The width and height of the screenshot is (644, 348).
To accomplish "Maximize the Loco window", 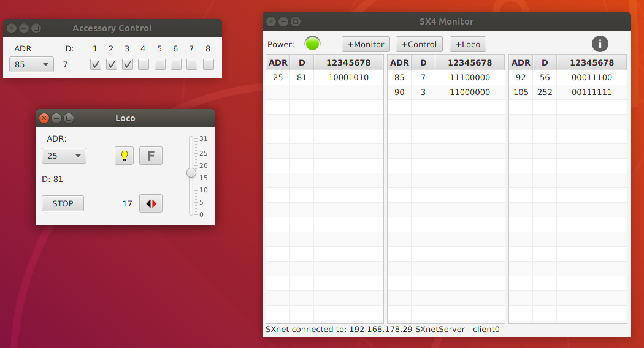I will [x=69, y=118].
